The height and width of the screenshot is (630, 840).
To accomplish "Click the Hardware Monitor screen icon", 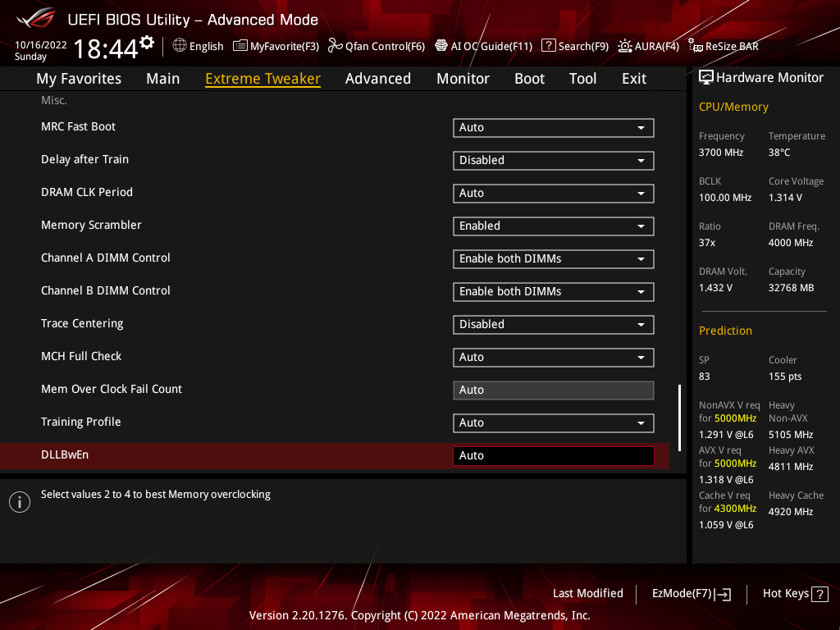I will click(706, 77).
